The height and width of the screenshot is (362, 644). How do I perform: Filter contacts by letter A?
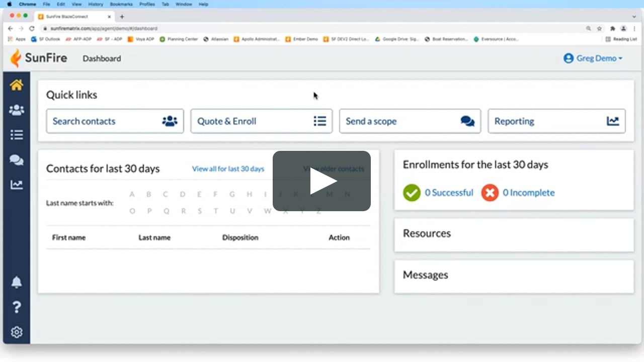pyautogui.click(x=132, y=195)
